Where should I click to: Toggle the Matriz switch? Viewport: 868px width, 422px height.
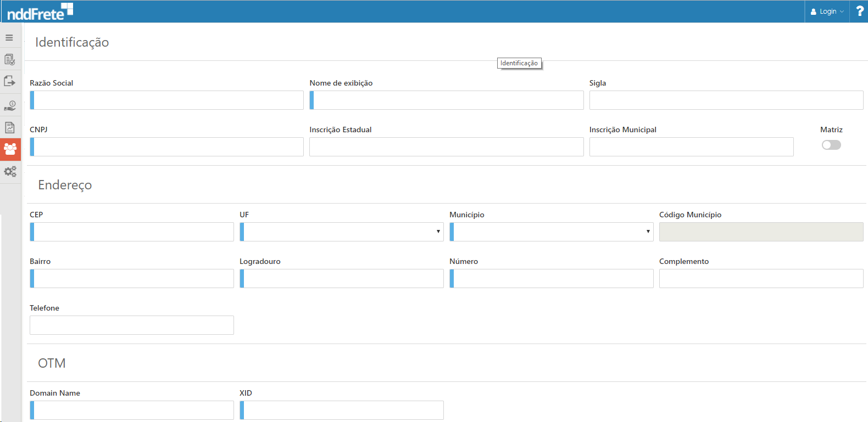click(831, 145)
